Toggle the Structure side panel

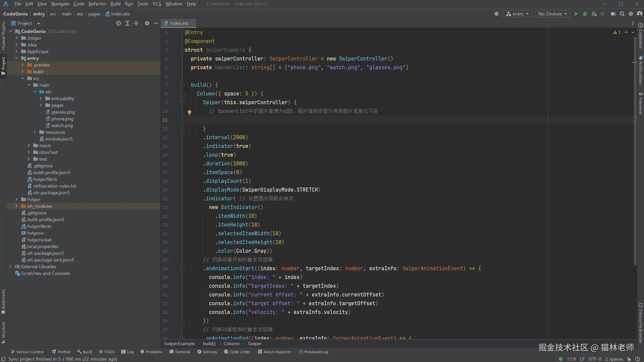3,332
